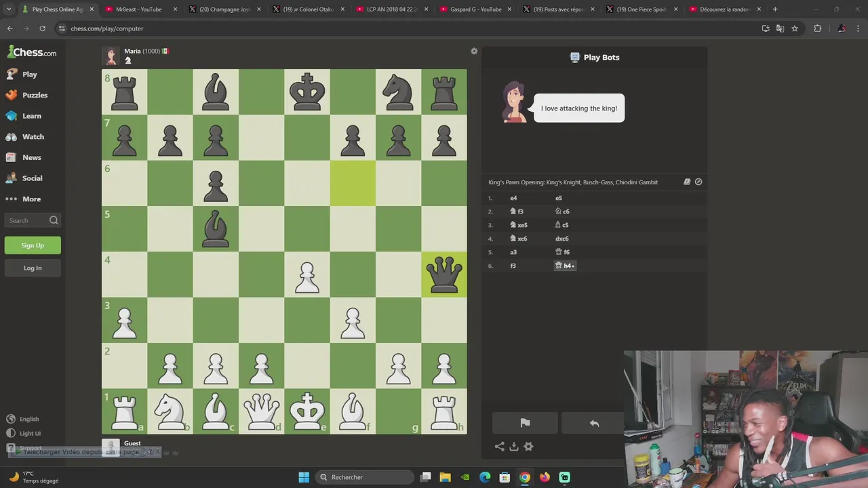Open a new browser tab
This screenshot has height=488, width=868.
(x=775, y=9)
